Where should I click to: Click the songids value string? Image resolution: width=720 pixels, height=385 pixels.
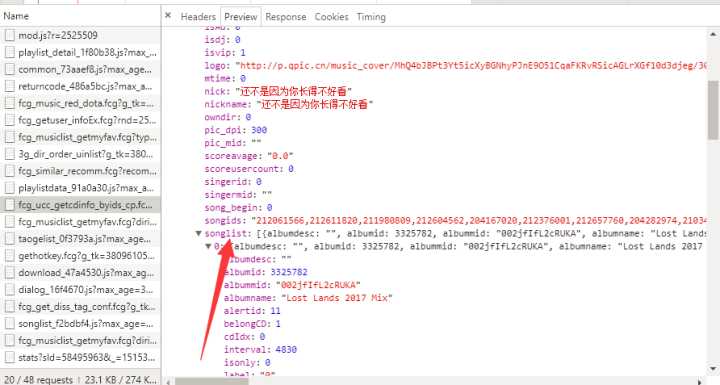point(479,221)
